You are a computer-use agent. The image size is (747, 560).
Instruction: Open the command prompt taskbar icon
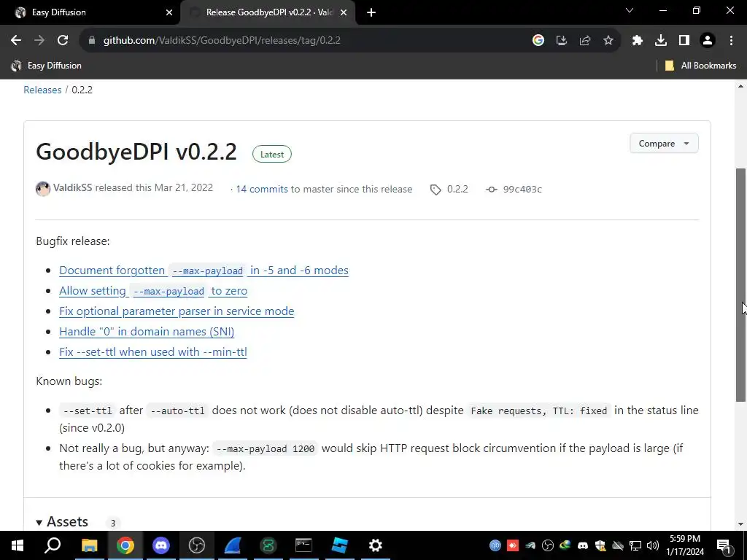coord(303,545)
